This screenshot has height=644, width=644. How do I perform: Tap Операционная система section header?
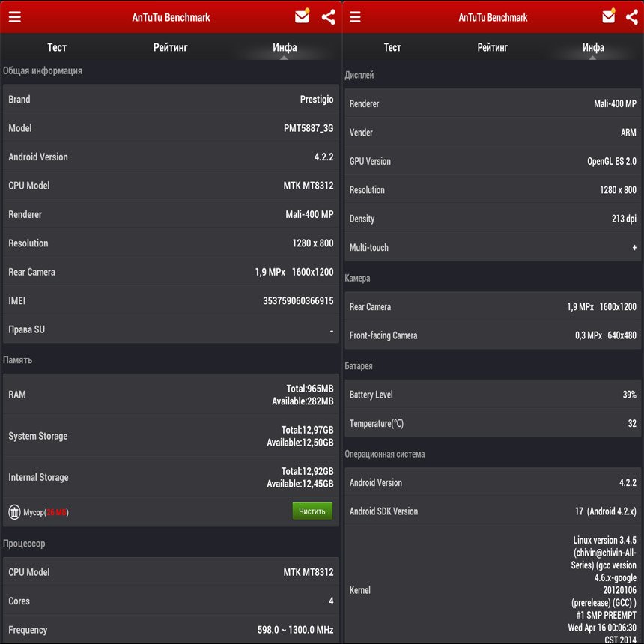coord(385,454)
